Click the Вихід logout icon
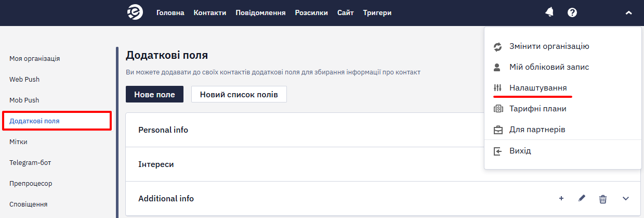The width and height of the screenshot is (644, 218). tap(497, 151)
